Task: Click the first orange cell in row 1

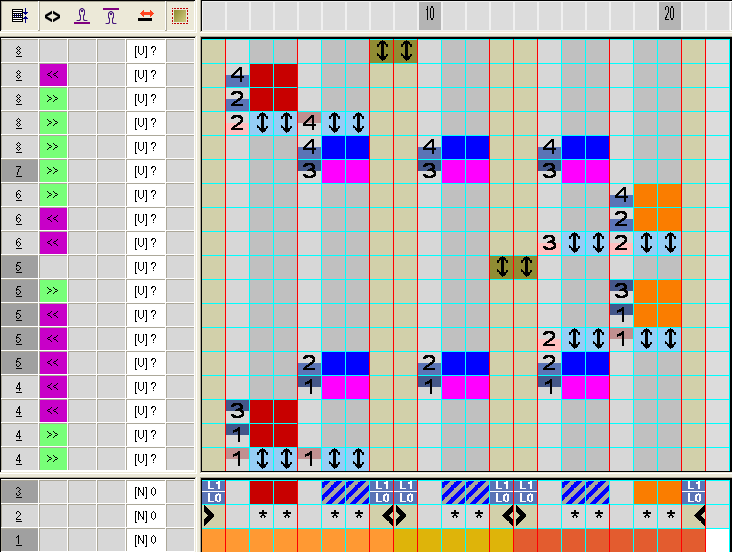Action: [x=213, y=540]
